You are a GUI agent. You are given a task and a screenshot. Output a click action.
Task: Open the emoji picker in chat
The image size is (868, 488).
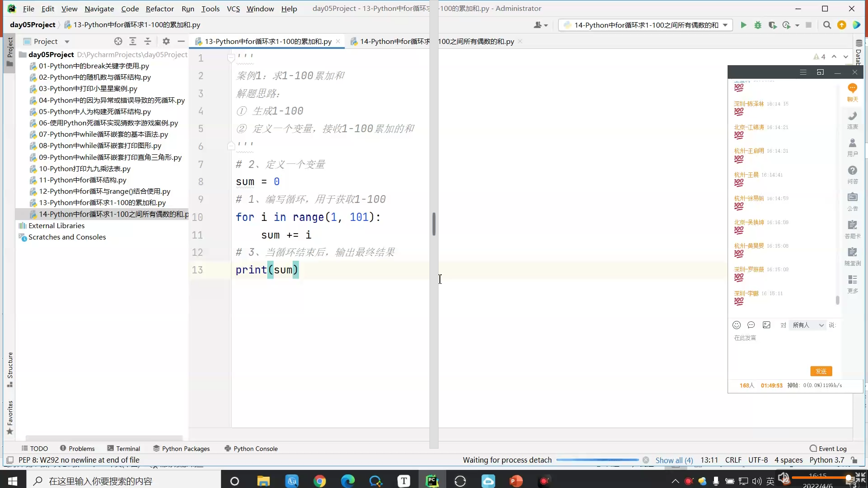click(x=737, y=325)
